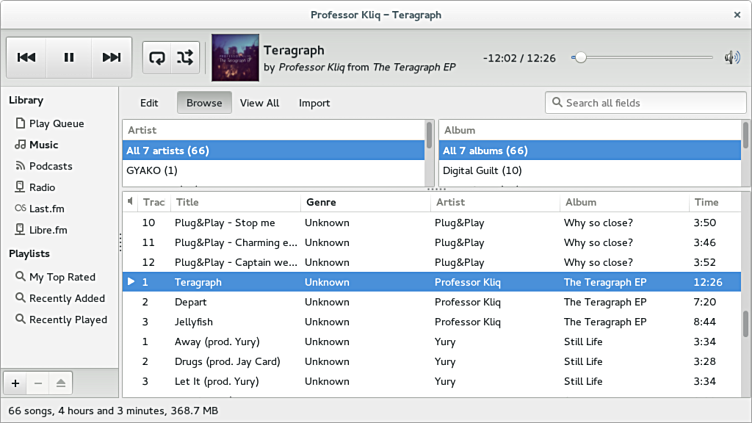Open Play Queue in the sidebar

56,124
